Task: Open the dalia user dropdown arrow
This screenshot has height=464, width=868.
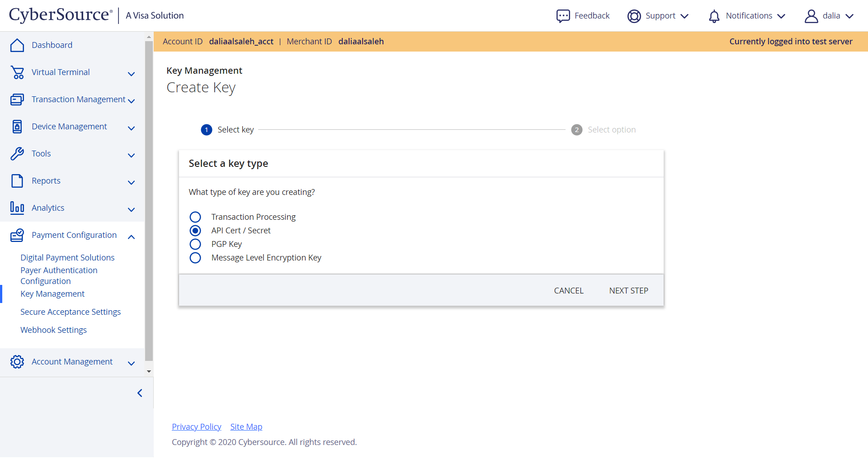Action: pos(849,16)
